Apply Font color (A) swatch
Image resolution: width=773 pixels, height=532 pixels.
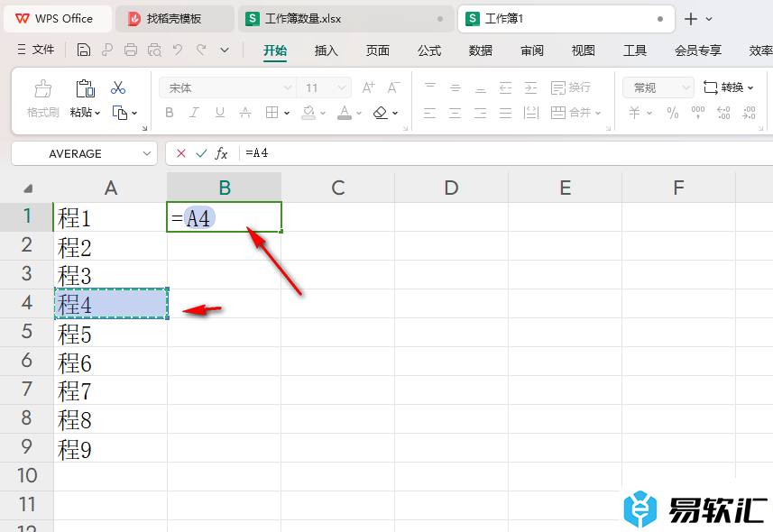coord(345,113)
